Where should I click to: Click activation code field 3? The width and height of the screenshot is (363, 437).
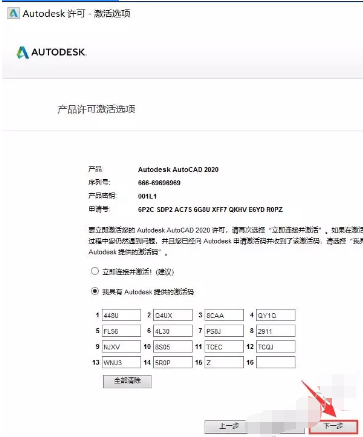click(x=224, y=315)
